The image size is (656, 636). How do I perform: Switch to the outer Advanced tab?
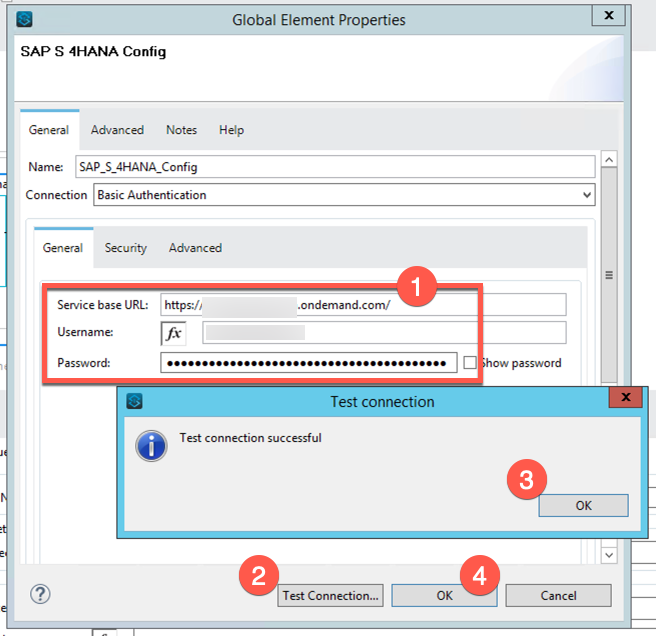pyautogui.click(x=118, y=130)
